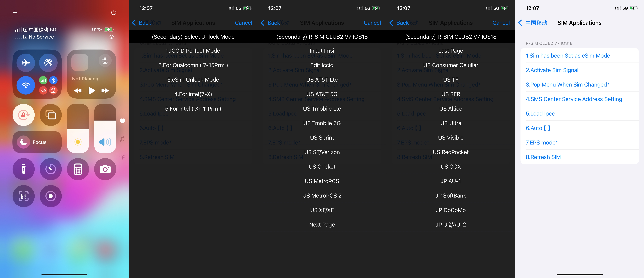Select US AT&T Lte carrier
644x278 pixels.
point(322,80)
